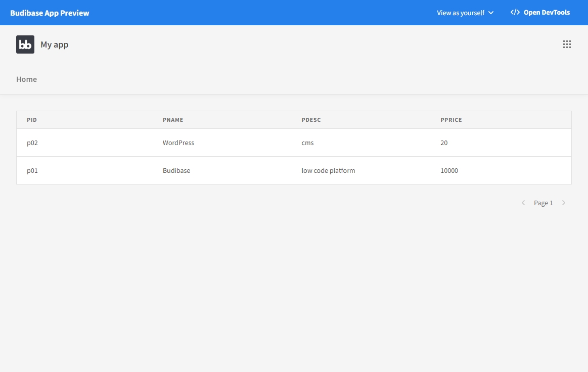Viewport: 588px width, 372px height.
Task: Click the WordPress product name cell
Action: click(178, 143)
